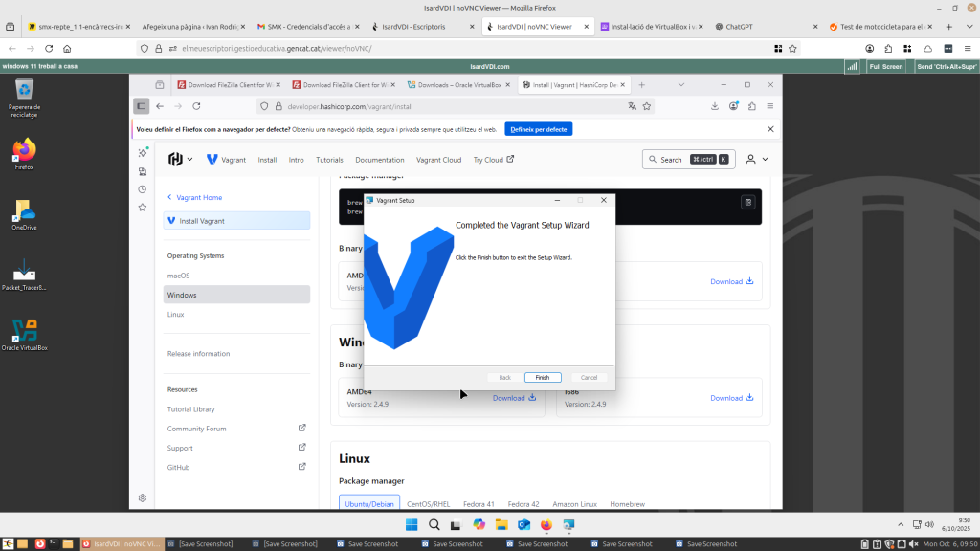Expand the user account dropdown
The height and width of the screenshot is (551, 980).
pos(757,159)
